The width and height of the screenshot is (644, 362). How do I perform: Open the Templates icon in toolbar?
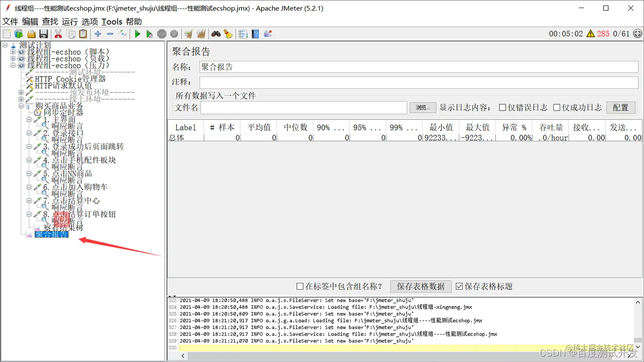pyautogui.click(x=19, y=34)
